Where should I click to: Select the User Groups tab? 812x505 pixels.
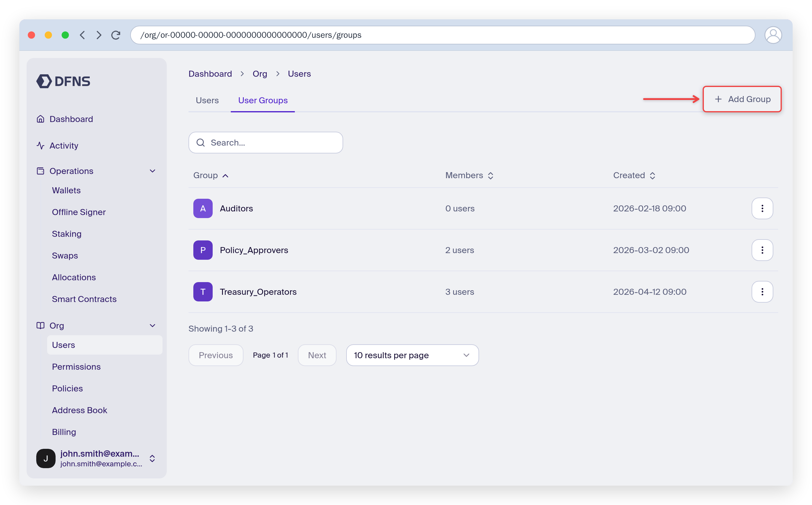(263, 100)
